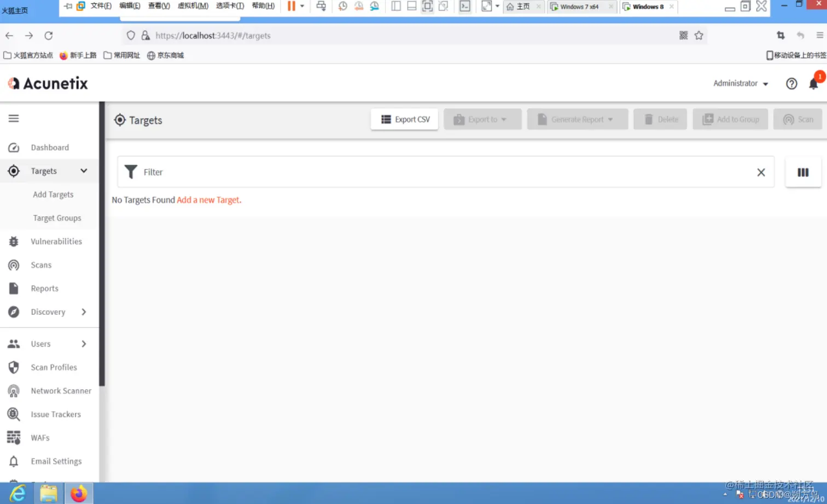The height and width of the screenshot is (504, 827).
Task: Collapse the Targets menu chevron
Action: pos(84,171)
